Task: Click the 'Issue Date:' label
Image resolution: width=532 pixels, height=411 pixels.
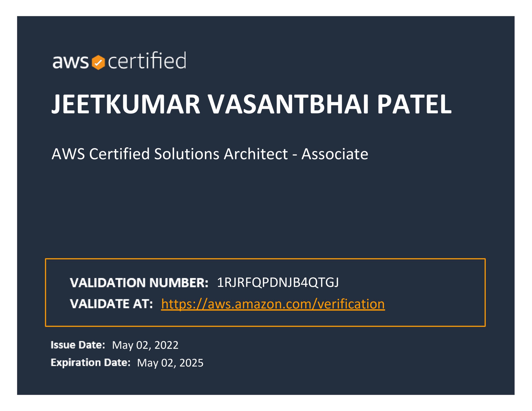Action: (78, 345)
